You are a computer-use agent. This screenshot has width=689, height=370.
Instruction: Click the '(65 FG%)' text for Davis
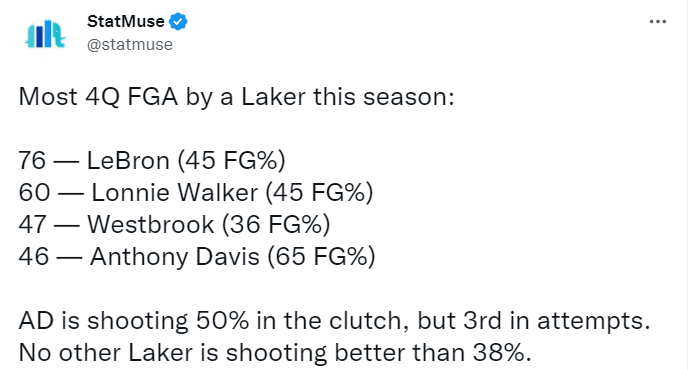tap(322, 257)
